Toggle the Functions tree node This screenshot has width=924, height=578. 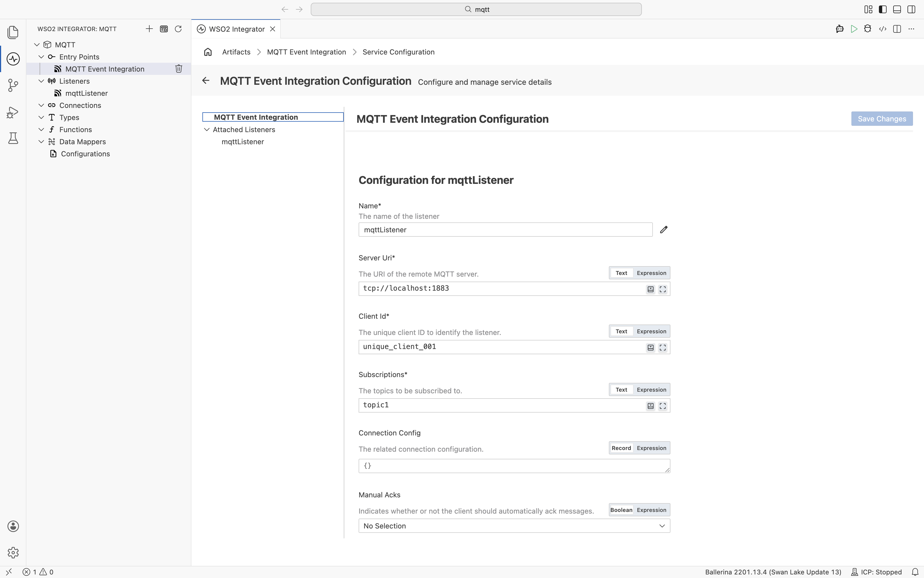pos(41,130)
